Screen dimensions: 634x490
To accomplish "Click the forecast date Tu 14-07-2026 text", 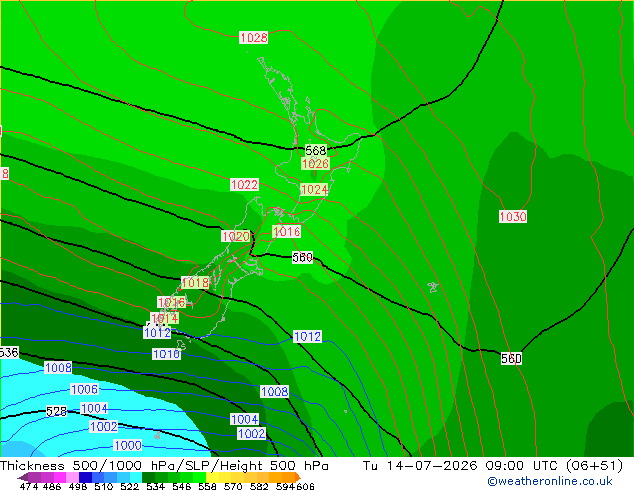I will (x=421, y=466).
